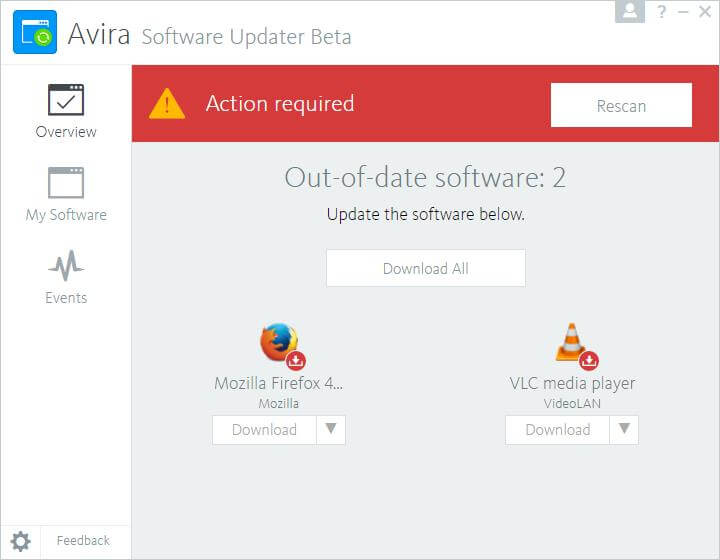The image size is (720, 560).
Task: Open help via the question mark icon
Action: pos(661,11)
